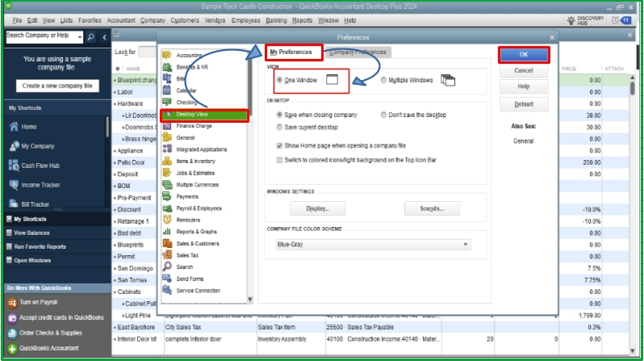Screen dimensions: 644x361
Task: Toggle Show Home page when opening company file
Action: [x=280, y=145]
